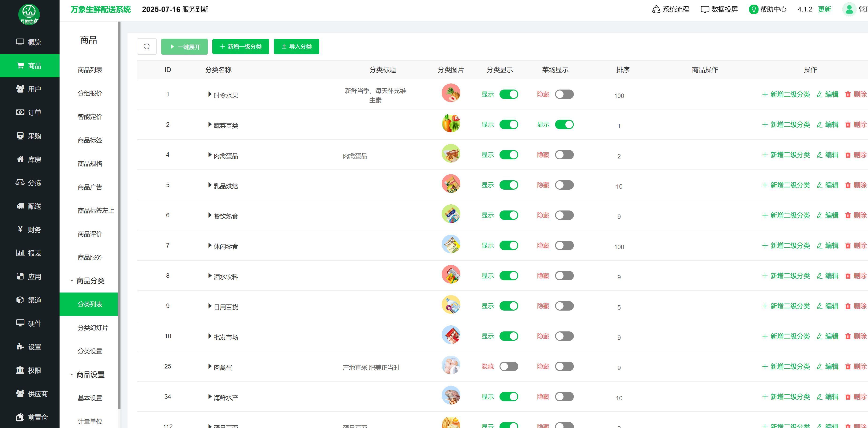The width and height of the screenshot is (868, 428).
Task: Toggle 分类显示 switch for 时令水果
Action: click(508, 94)
